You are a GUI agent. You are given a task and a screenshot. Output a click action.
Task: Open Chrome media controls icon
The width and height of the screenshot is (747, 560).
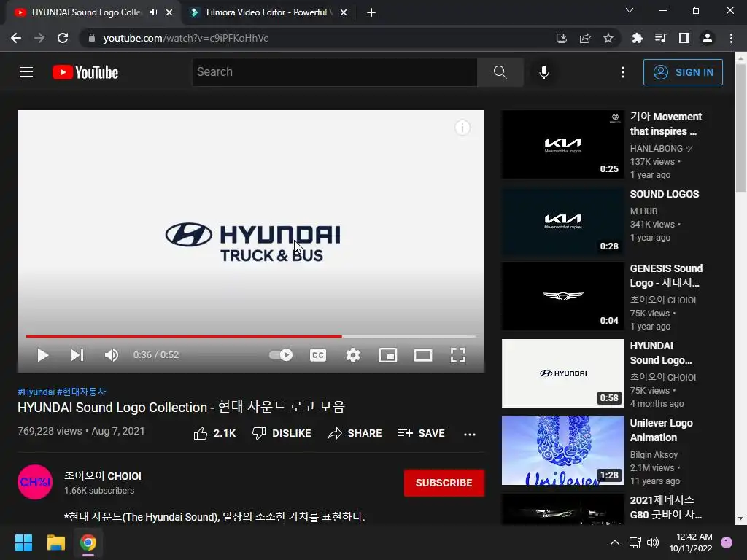(660, 38)
